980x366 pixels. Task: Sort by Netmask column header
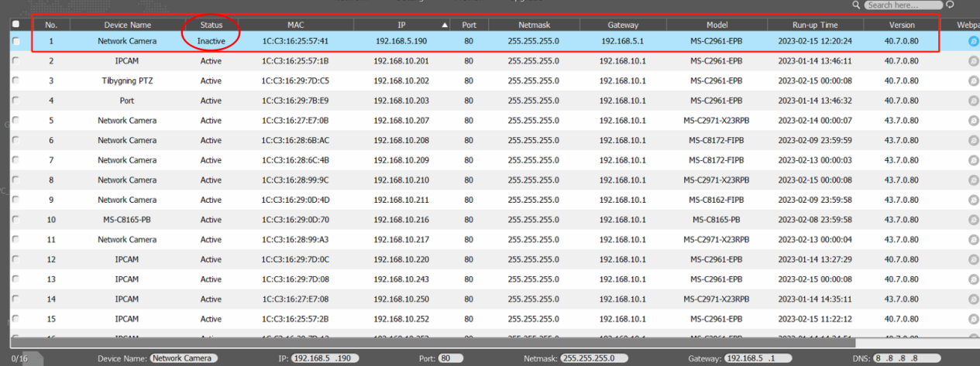(534, 25)
